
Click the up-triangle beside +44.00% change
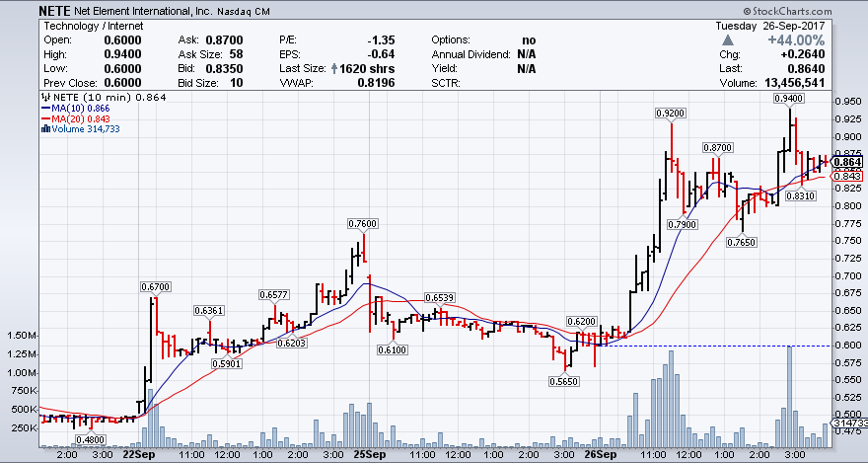pos(727,39)
